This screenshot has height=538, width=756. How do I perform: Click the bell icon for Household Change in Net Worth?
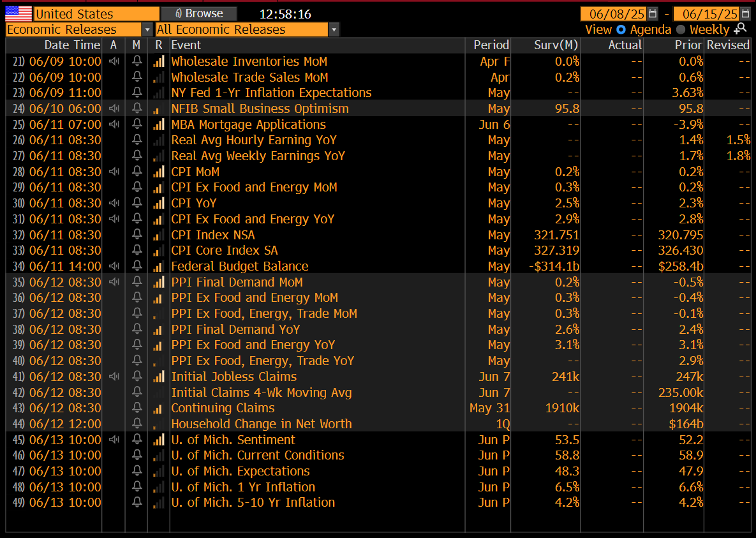[137, 423]
